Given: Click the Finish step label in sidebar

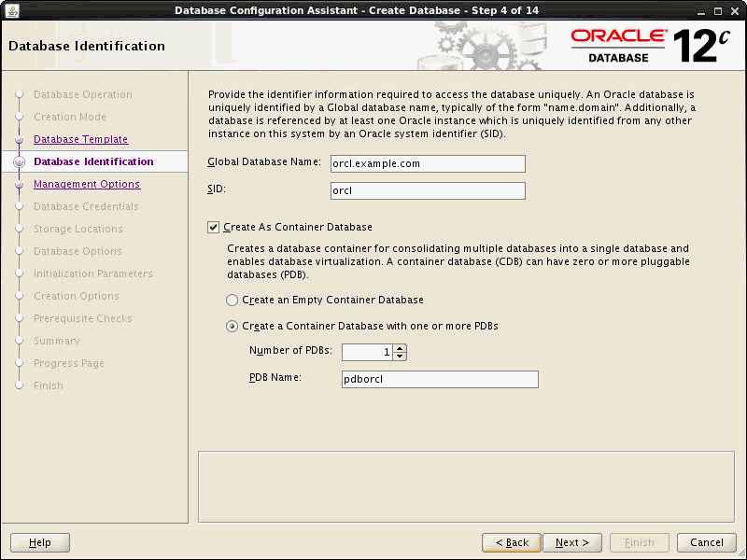Looking at the screenshot, I should click(49, 385).
